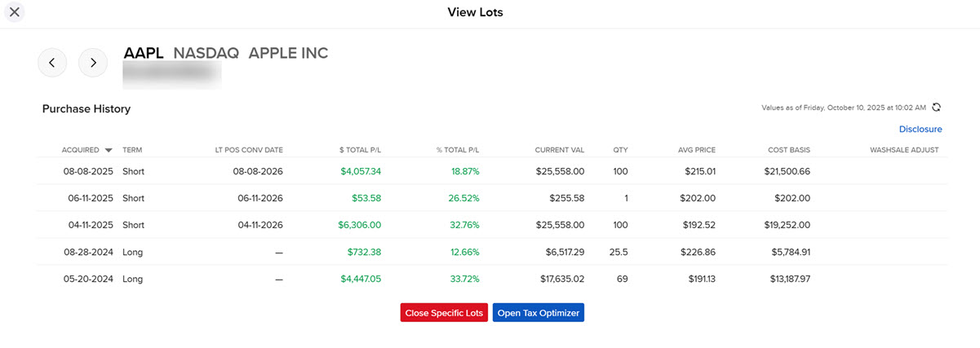Select the lot acquired 06-11-2025
This screenshot has width=980, height=348.
[87, 198]
